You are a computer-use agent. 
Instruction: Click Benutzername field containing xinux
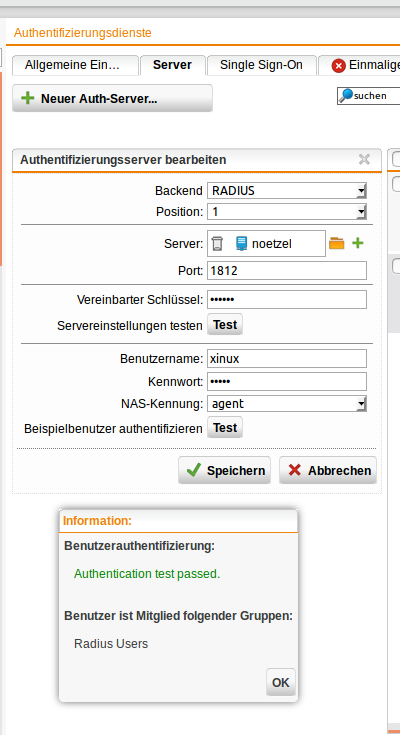(287, 359)
